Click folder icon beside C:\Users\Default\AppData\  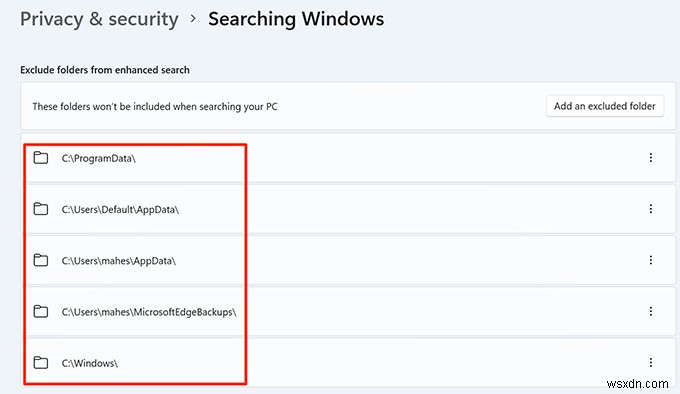[41, 209]
